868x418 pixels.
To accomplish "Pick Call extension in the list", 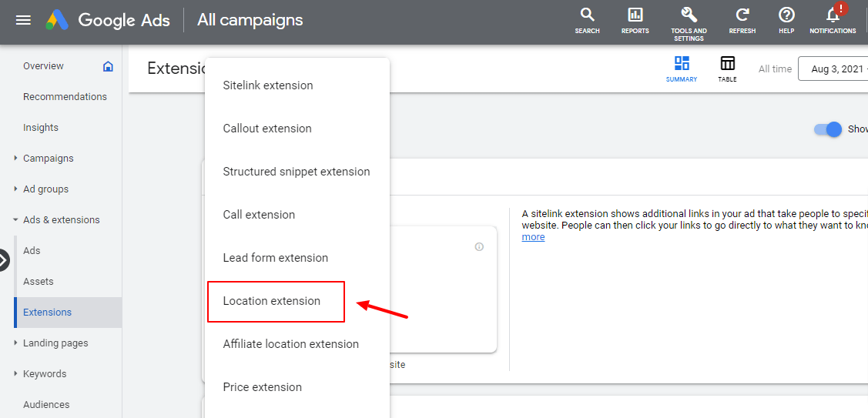I will [x=259, y=215].
